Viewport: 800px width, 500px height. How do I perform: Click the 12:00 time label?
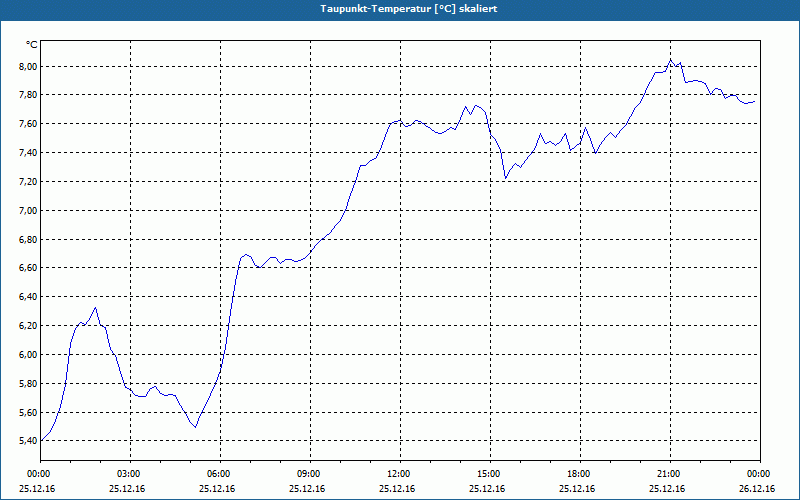[x=397, y=474]
